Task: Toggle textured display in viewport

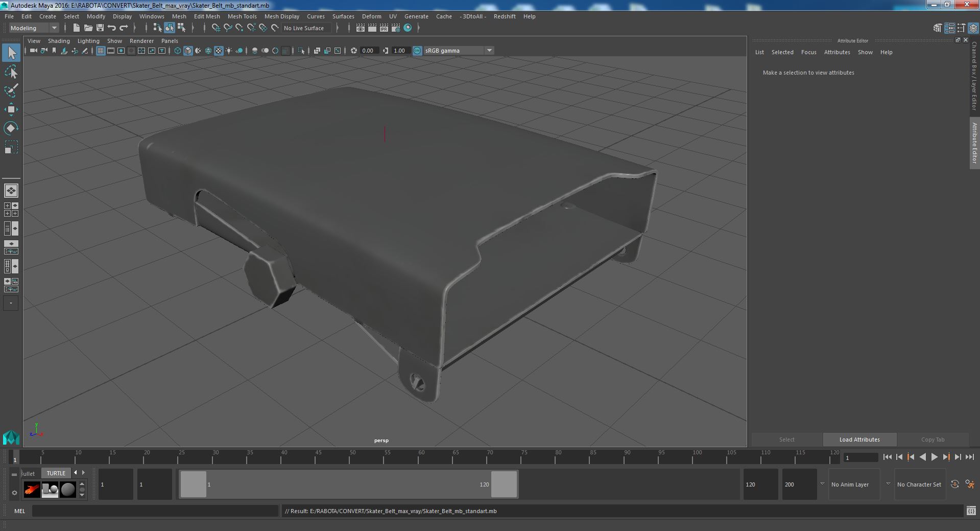Action: point(219,51)
